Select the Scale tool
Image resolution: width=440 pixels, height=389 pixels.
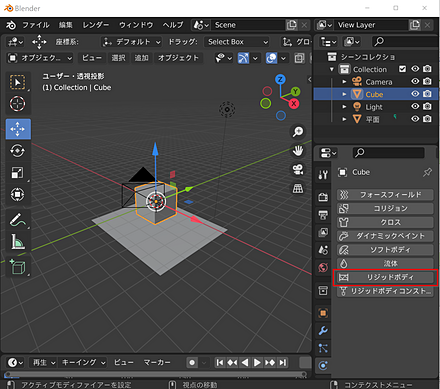tap(17, 172)
